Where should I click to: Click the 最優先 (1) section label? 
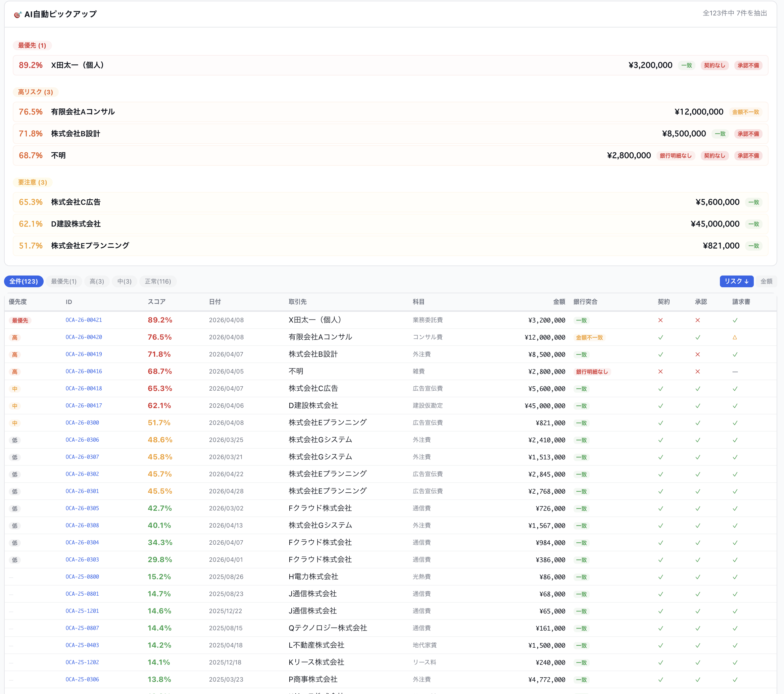pos(32,46)
